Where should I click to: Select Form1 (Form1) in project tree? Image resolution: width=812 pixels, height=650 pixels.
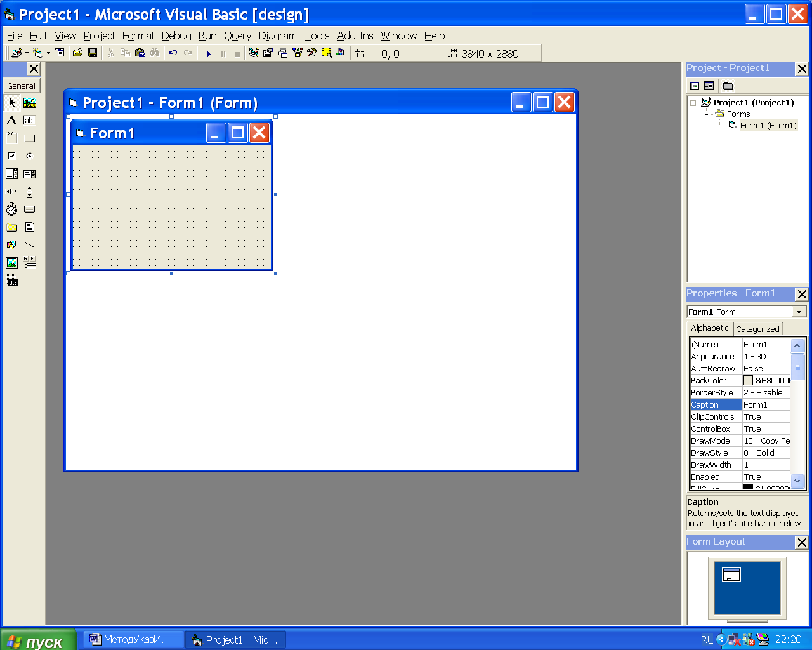coord(768,126)
